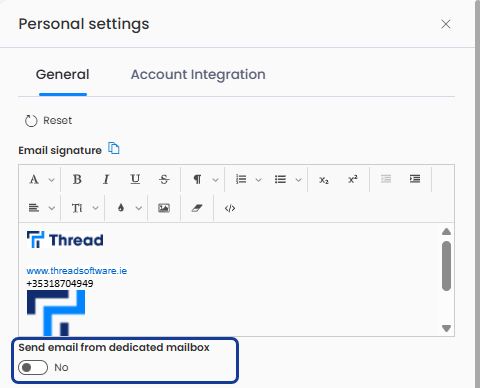Image resolution: width=480 pixels, height=388 pixels.
Task: Insert an image into the signature
Action: (164, 208)
